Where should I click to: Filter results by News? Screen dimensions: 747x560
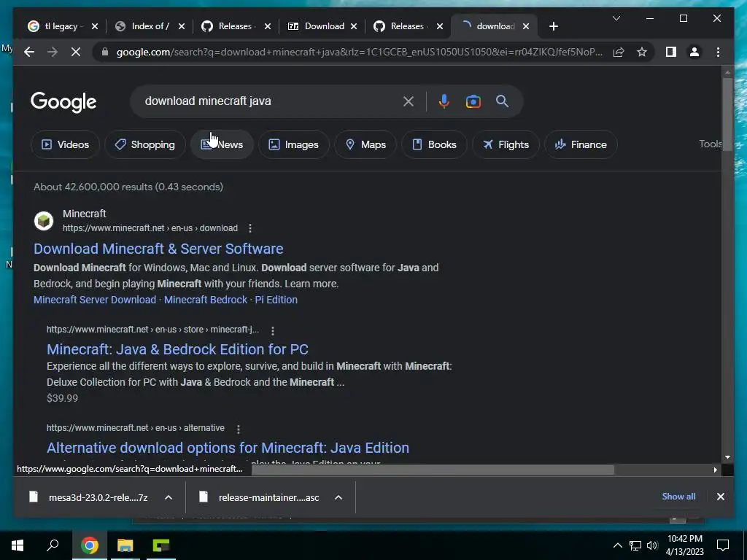coord(222,144)
